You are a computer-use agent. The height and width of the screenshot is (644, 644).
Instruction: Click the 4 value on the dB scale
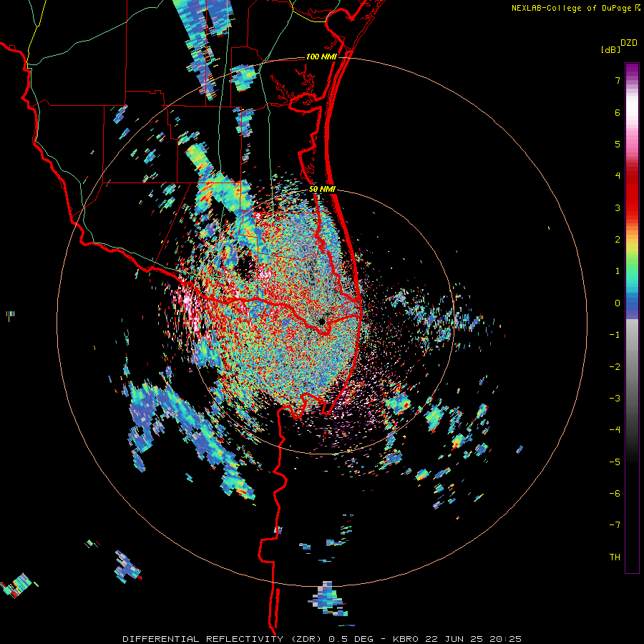[x=618, y=176]
